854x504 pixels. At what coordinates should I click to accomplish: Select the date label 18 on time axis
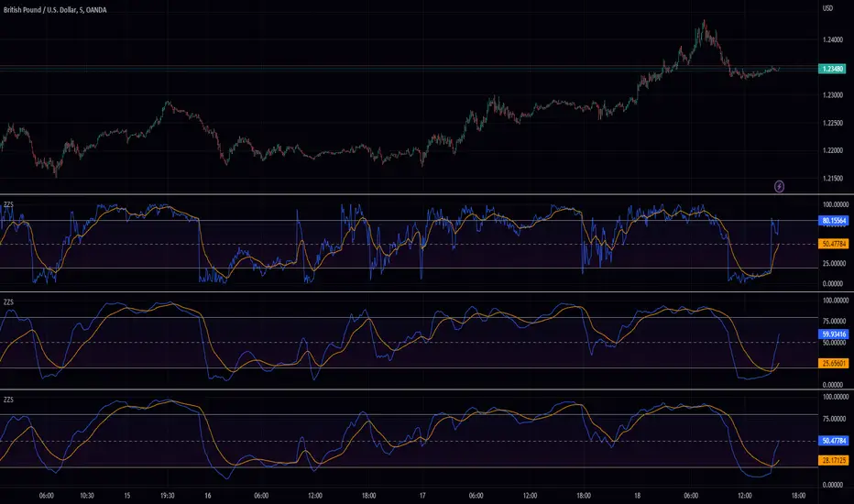click(x=637, y=496)
